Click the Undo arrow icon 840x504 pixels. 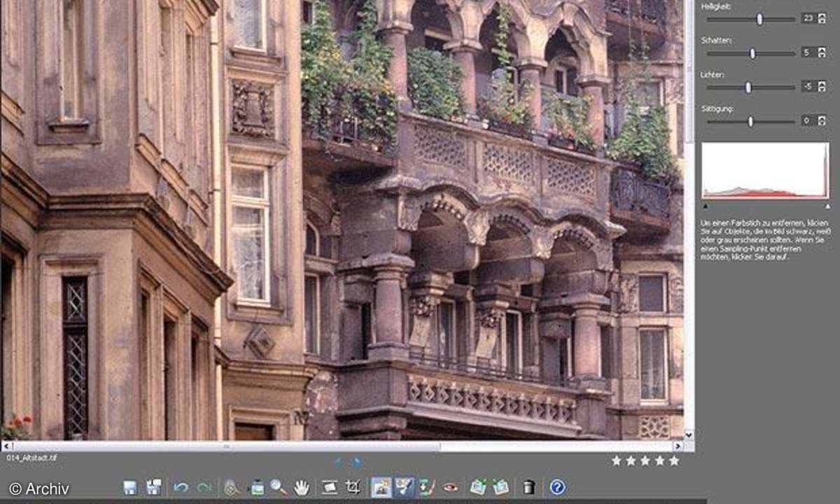coord(181,487)
